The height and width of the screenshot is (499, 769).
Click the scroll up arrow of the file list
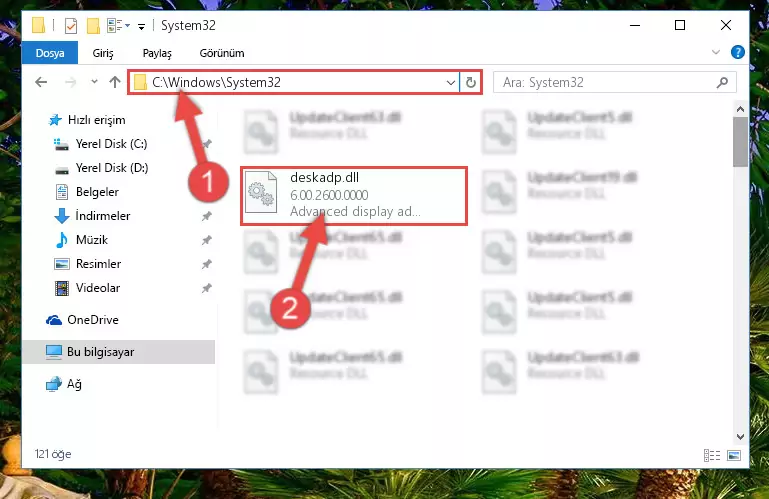coord(741,109)
